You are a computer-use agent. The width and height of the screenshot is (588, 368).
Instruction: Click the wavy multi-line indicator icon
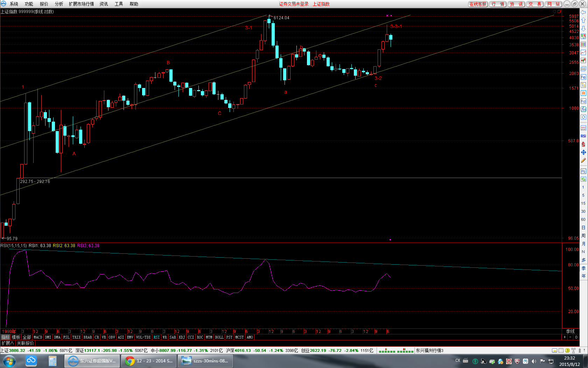(583, 128)
